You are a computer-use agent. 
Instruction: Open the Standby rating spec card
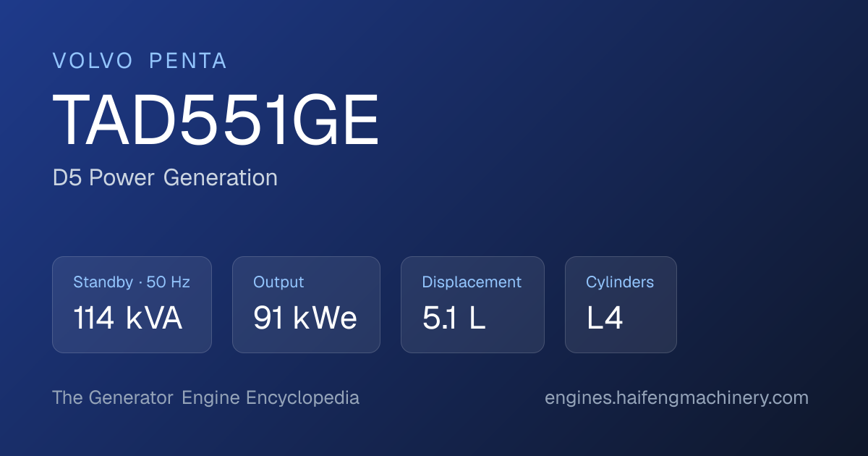tap(132, 305)
